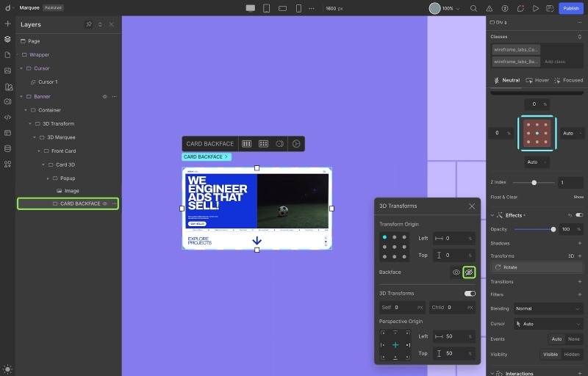Toggle visibility of CARD BACKFACE layer
The image size is (588, 376).
(105, 203)
